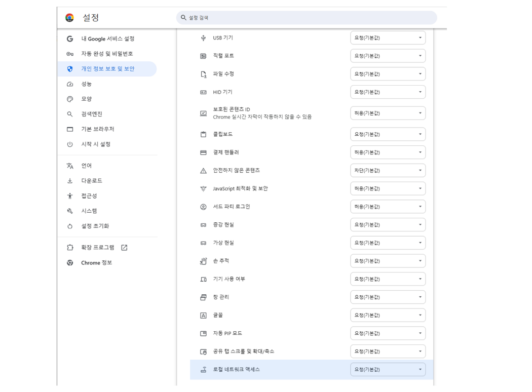Click the USB 기기 icon

click(203, 38)
